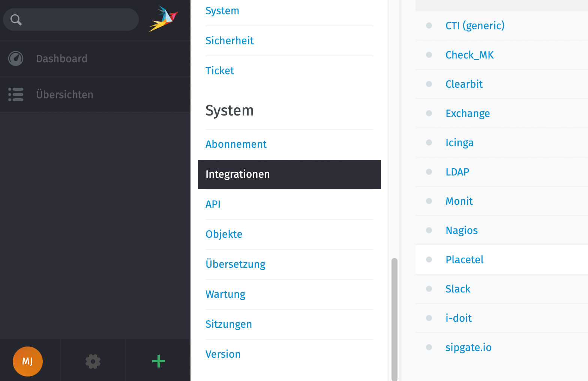Screen dimensions: 588x381
Task: Open the MJ user avatar menu
Action: click(x=28, y=361)
